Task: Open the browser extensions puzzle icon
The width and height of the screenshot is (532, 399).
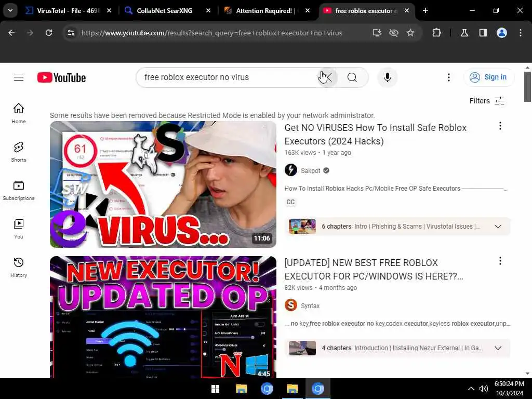Action: click(436, 33)
